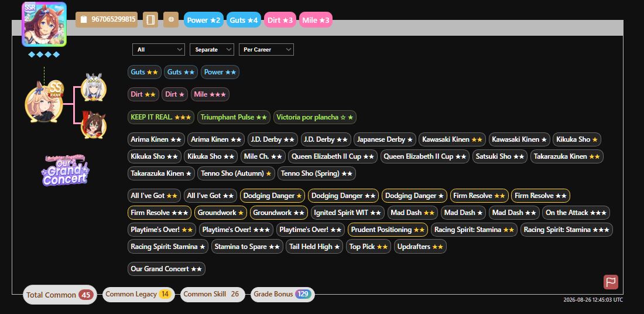
Task: Open the Per Career dropdown
Action: [x=266, y=49]
